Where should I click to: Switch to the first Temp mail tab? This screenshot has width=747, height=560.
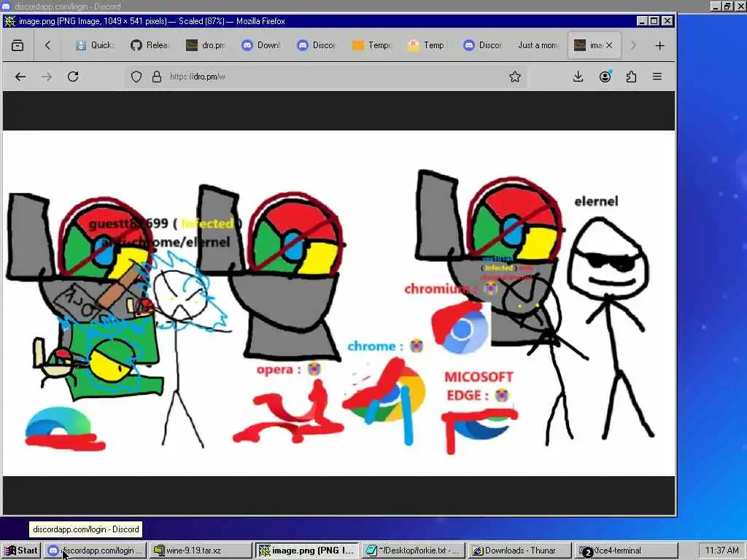tap(371, 45)
